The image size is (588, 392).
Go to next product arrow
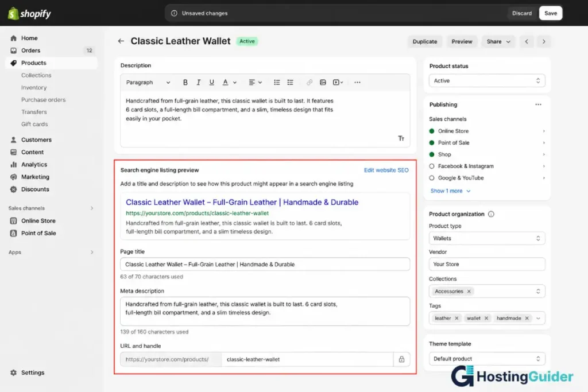click(544, 41)
